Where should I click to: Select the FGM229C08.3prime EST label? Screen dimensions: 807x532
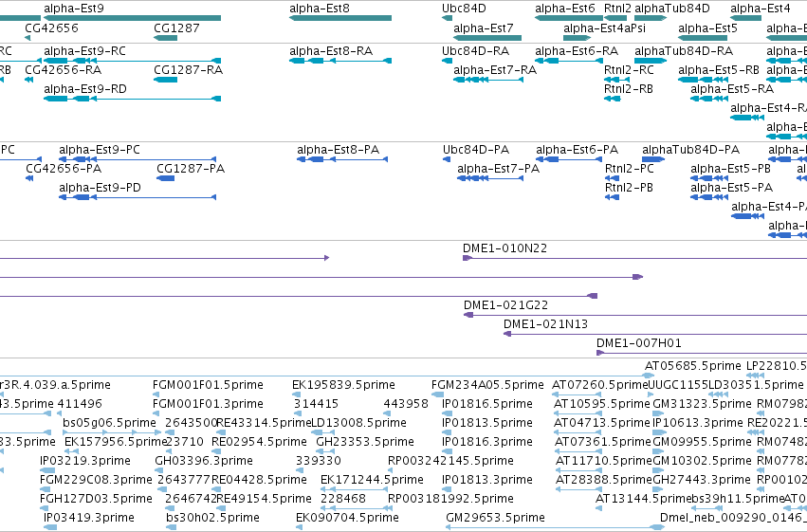click(x=96, y=480)
